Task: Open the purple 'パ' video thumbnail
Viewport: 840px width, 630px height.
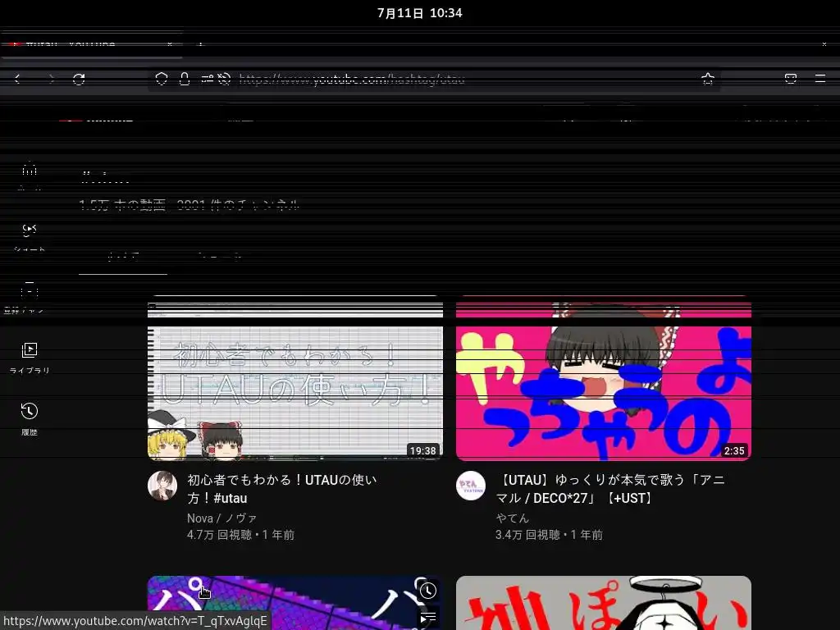Action: [x=295, y=603]
